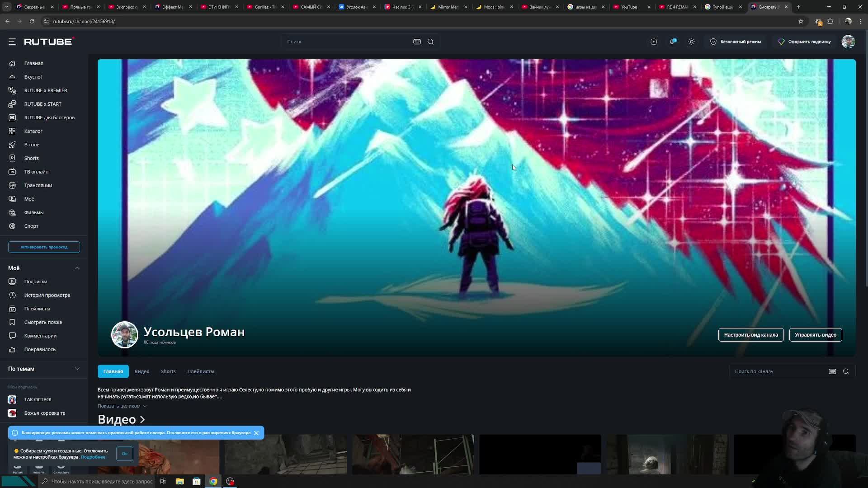This screenshot has height=488, width=868.
Task: Open the Плейлисты channel tab
Action: [201, 371]
